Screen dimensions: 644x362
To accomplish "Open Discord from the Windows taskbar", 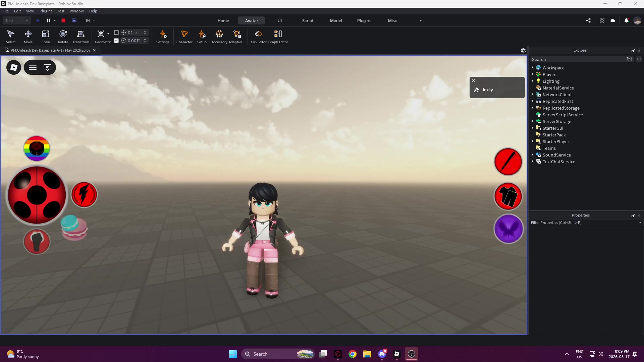I will 382,354.
